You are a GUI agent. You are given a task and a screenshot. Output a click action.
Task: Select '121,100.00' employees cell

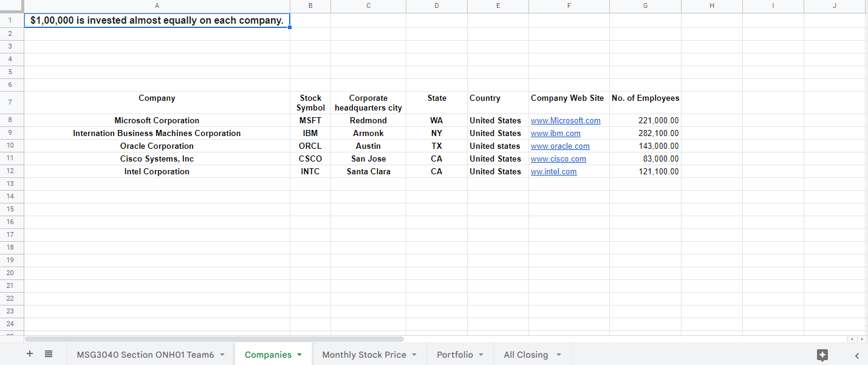coord(645,171)
